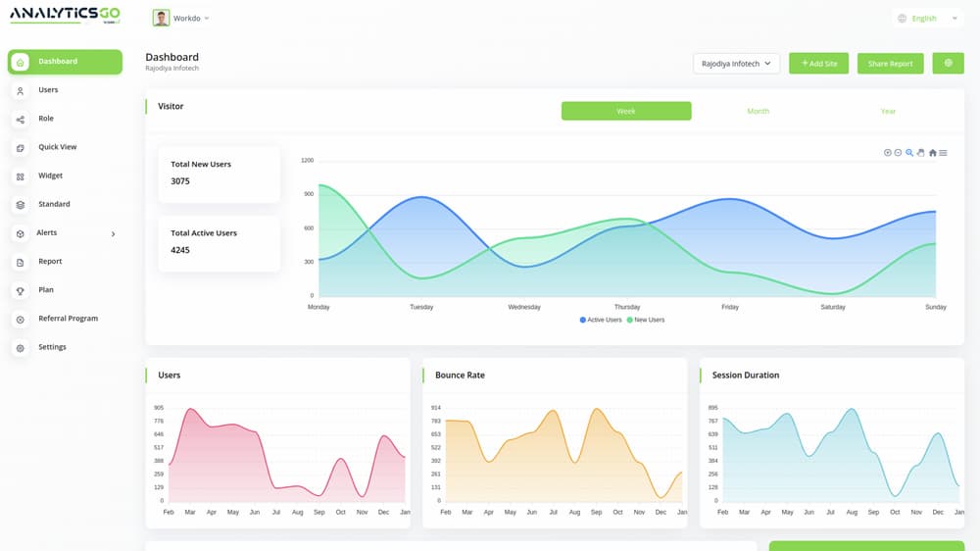Click the Session Duration chart title
980x551 pixels.
[x=746, y=376]
